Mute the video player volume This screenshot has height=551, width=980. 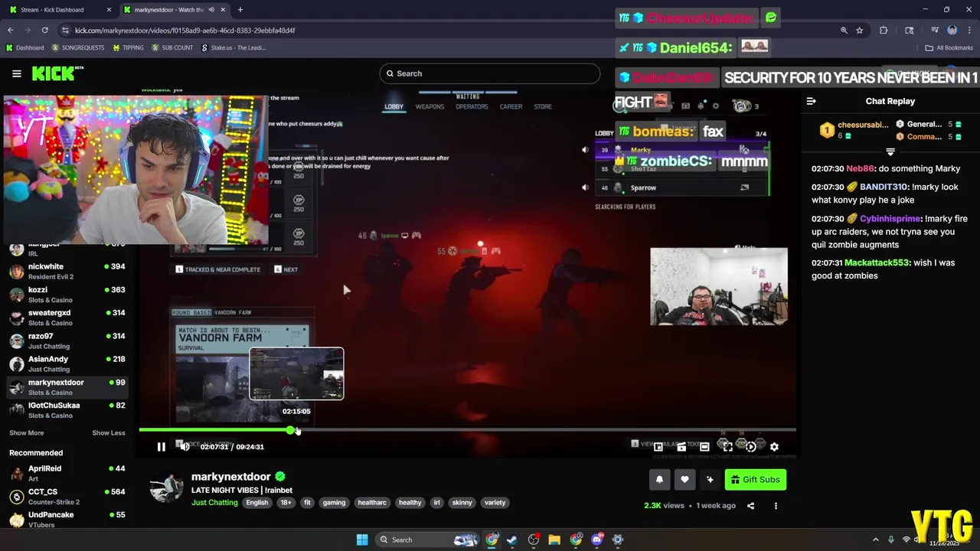[185, 447]
